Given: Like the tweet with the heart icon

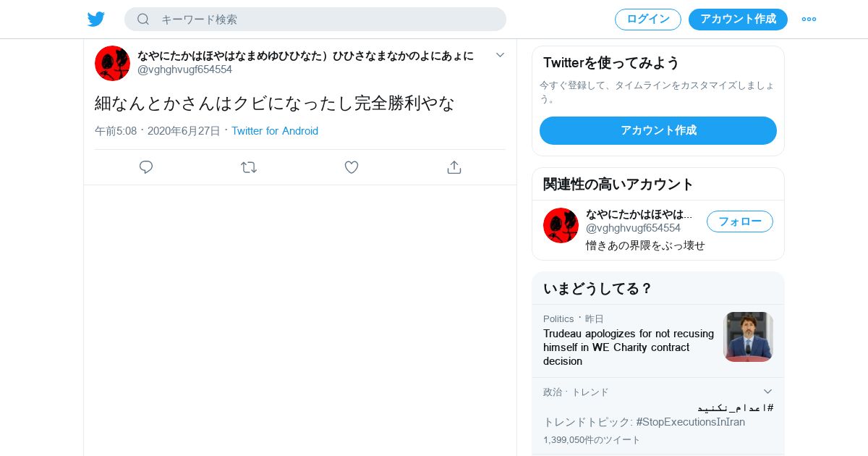Looking at the screenshot, I should pos(352,167).
